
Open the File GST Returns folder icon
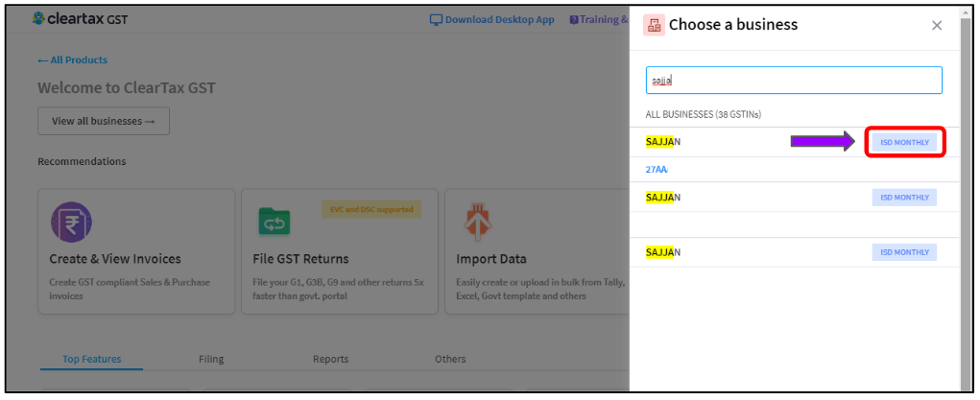pos(275,224)
